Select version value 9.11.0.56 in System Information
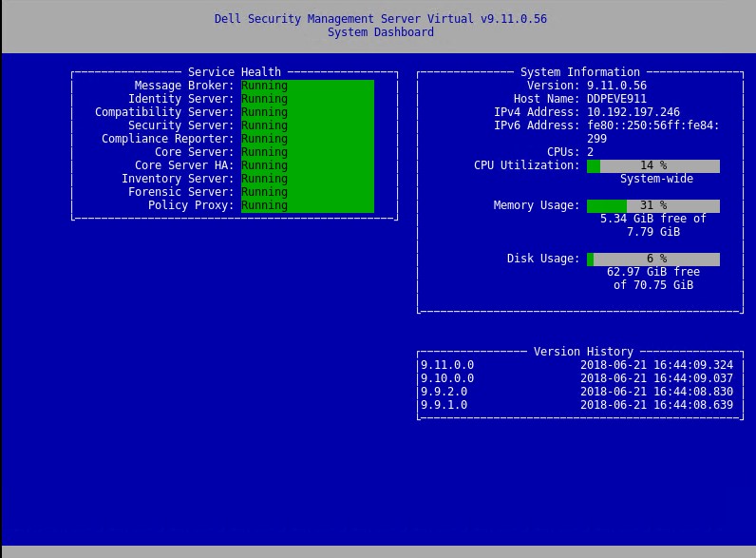Screen dimensions: 756x558 coord(616,86)
